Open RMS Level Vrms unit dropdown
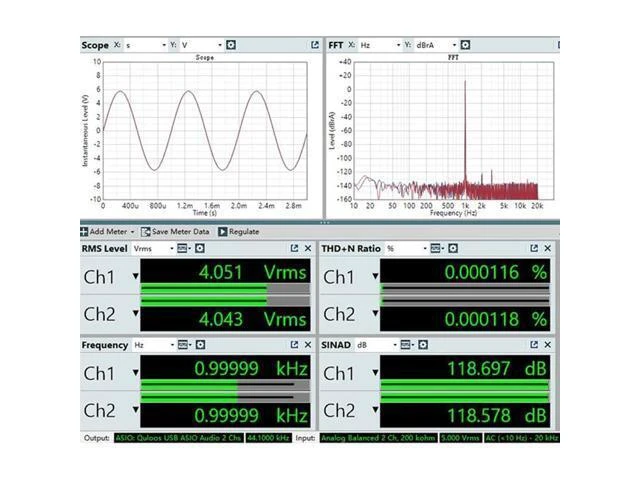Image resolution: width=640 pixels, height=480 pixels. click(153, 248)
